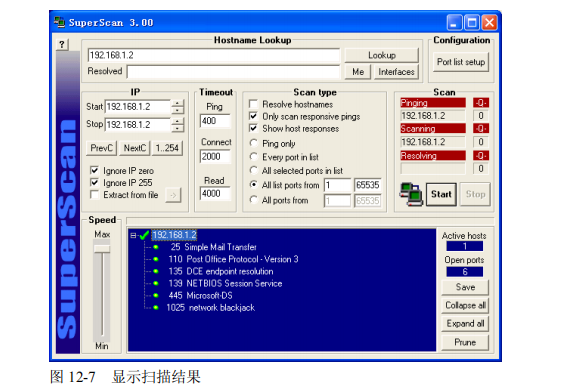Click the green dot for port 139
The height and width of the screenshot is (392, 571).
pos(156,283)
